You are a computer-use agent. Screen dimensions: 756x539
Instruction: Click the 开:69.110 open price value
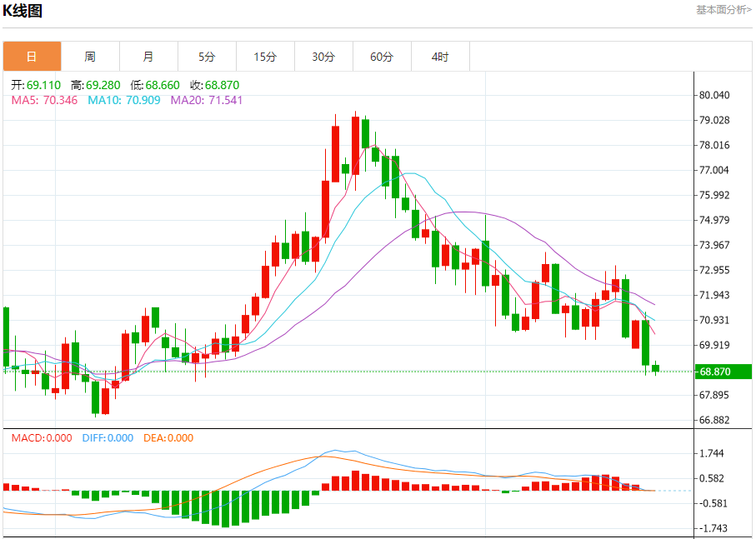(x=36, y=85)
